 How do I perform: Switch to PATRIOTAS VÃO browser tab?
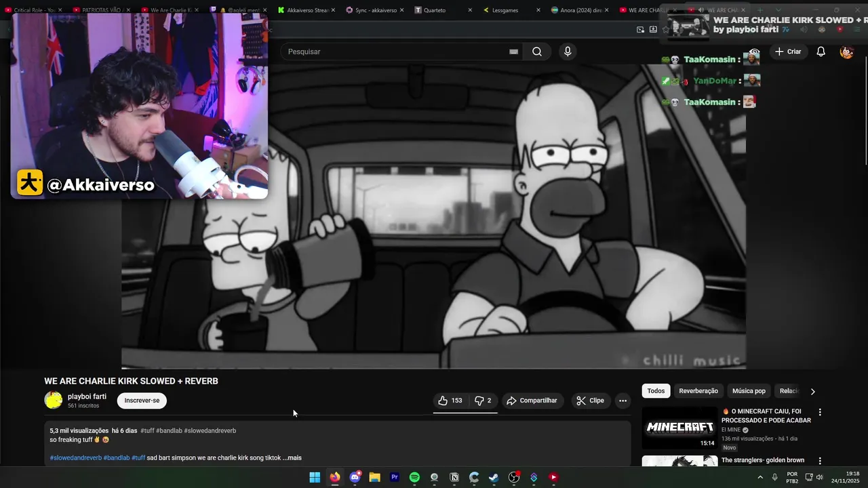click(102, 10)
